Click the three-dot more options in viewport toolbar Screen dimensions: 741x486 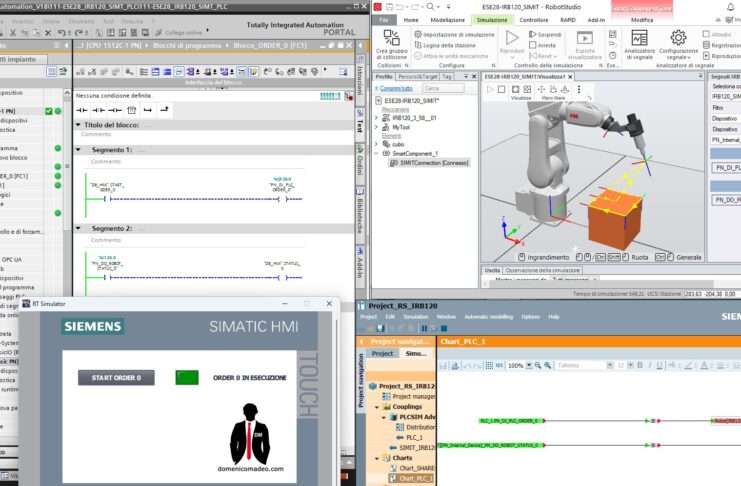click(x=579, y=89)
